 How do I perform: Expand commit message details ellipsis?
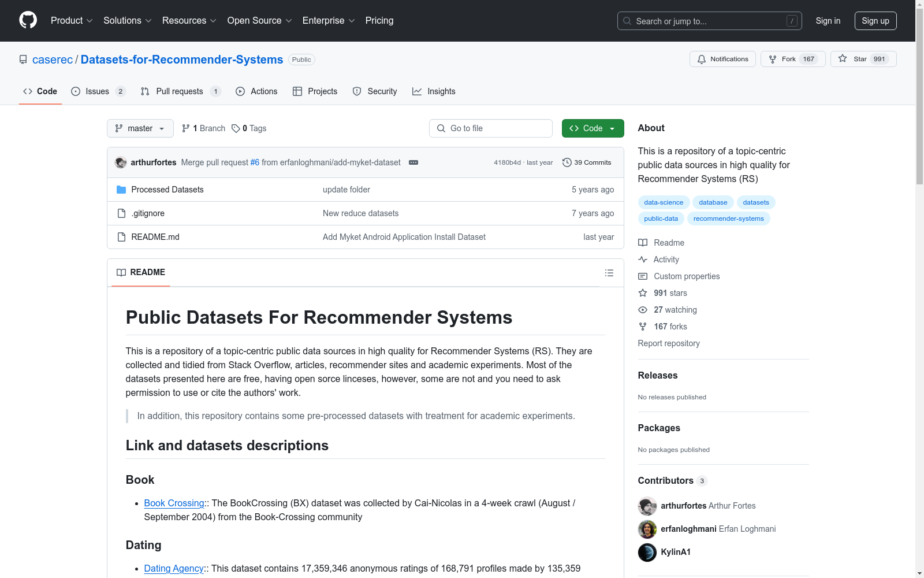[x=413, y=162]
